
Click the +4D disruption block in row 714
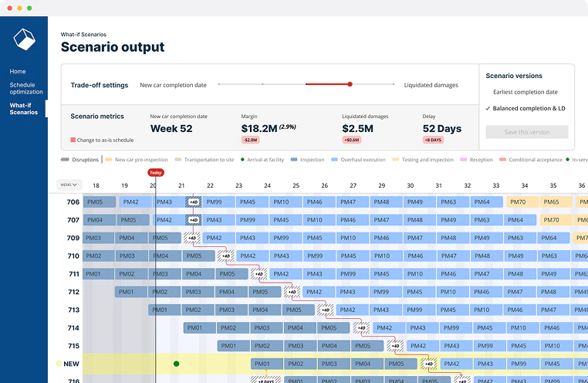(x=361, y=328)
